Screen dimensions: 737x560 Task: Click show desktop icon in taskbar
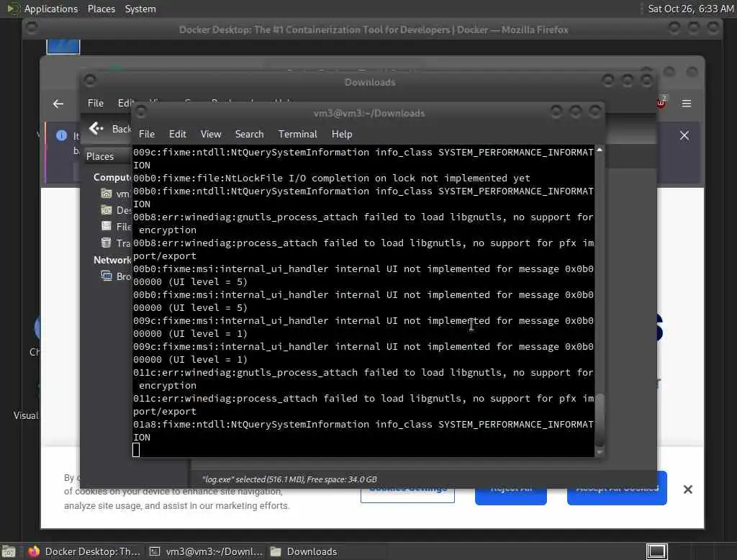click(9, 551)
